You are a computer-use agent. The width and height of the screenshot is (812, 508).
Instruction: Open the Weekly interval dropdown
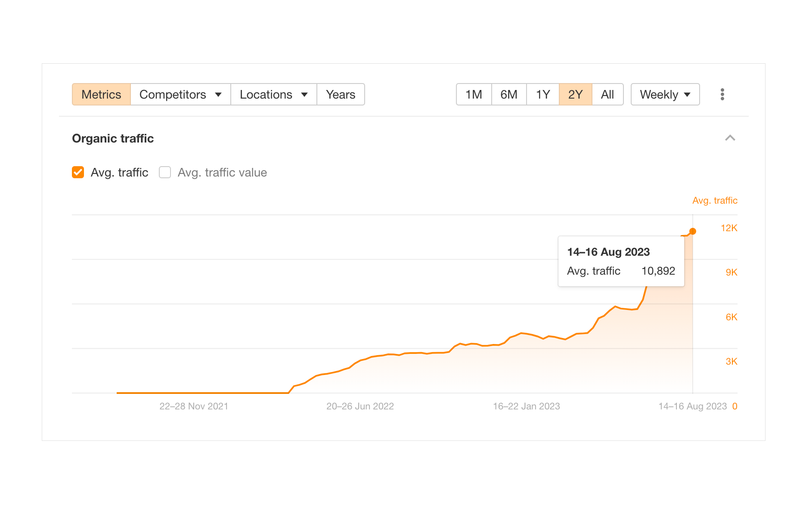[665, 94]
